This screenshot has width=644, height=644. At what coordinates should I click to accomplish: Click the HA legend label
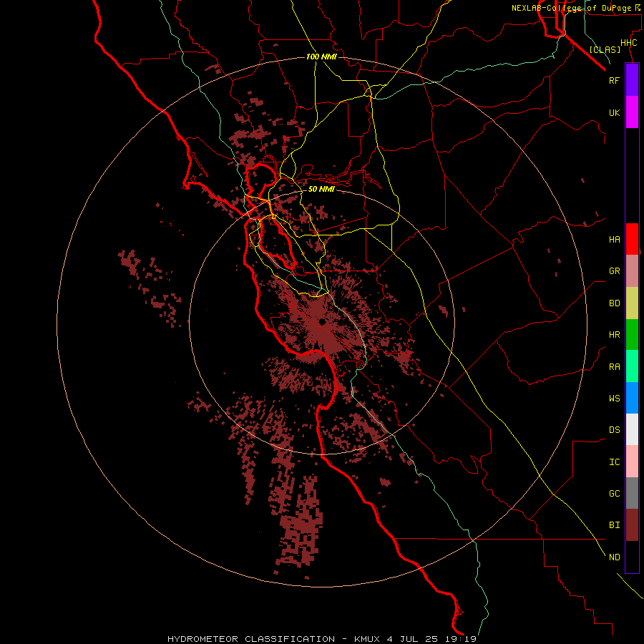coord(615,240)
